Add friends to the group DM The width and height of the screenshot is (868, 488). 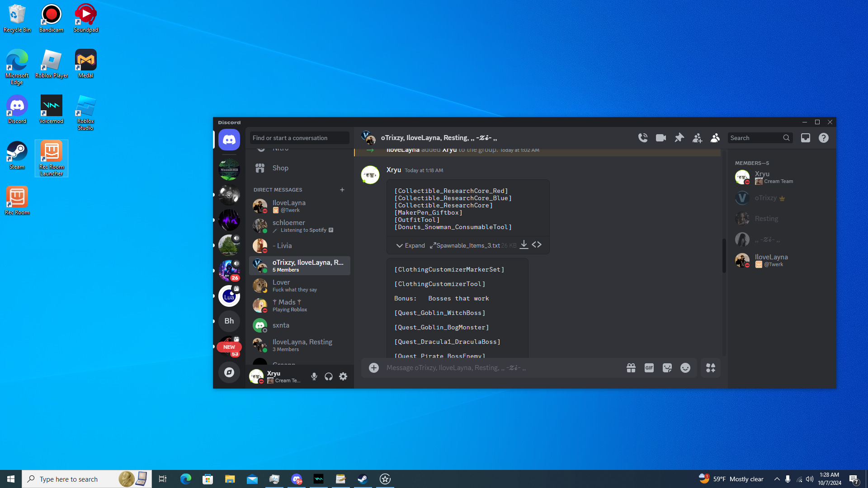697,138
